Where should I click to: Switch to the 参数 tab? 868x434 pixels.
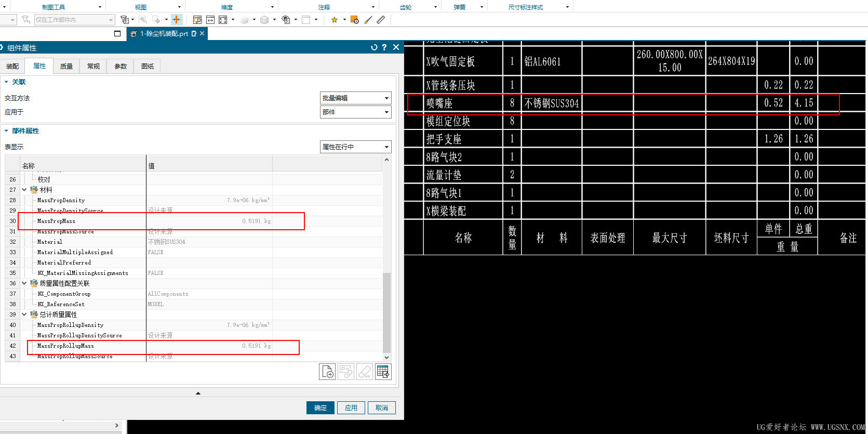point(121,66)
